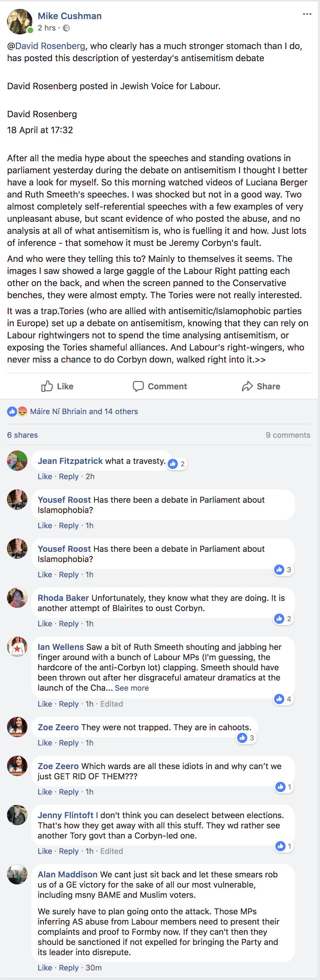View likes on Jean Fitzpatrick's comment
The width and height of the screenshot is (320, 980).
click(177, 464)
